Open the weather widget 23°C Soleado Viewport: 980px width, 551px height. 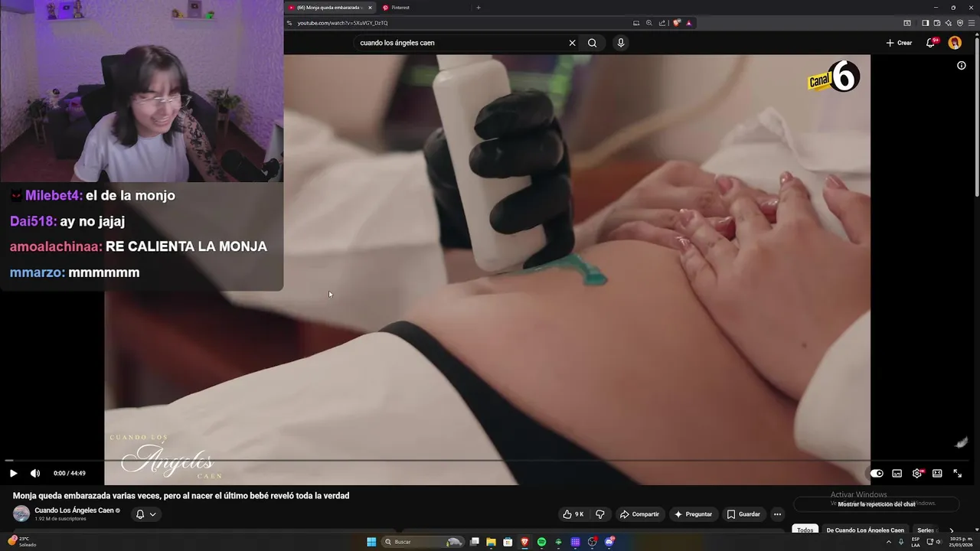tap(21, 541)
